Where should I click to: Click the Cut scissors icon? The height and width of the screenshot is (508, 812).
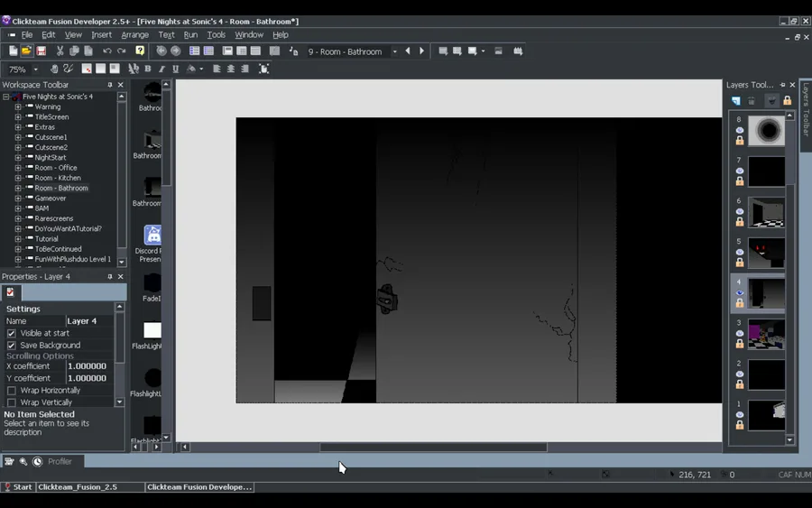pyautogui.click(x=60, y=51)
